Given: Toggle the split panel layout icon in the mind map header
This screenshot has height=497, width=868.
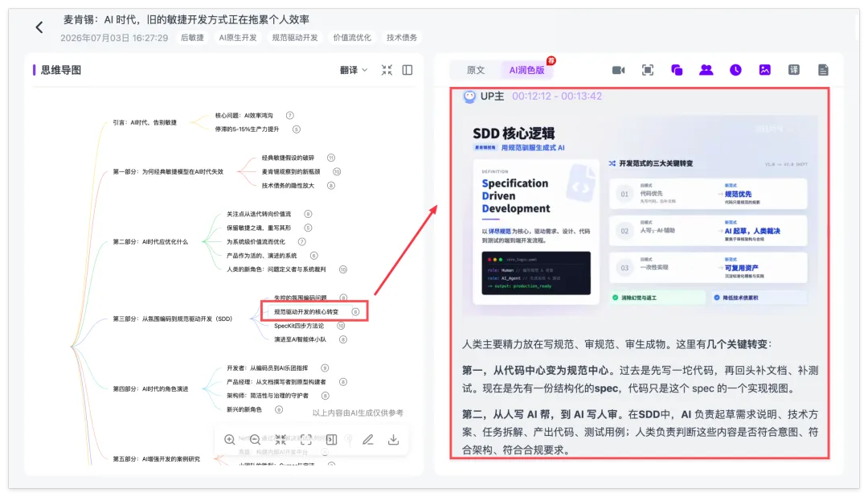Looking at the screenshot, I should [407, 70].
